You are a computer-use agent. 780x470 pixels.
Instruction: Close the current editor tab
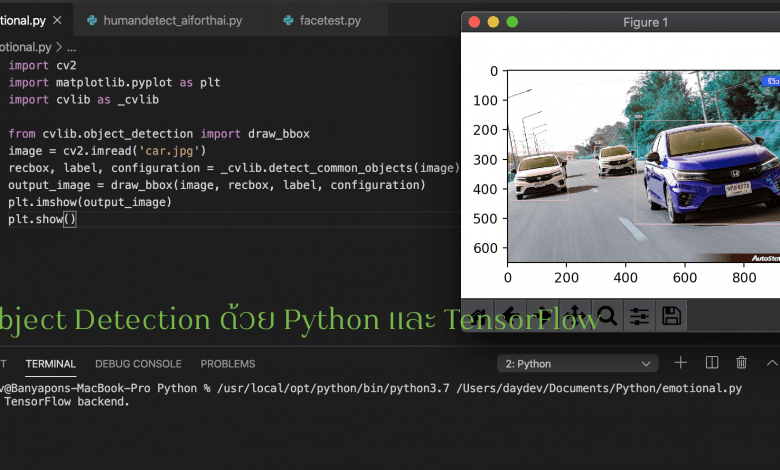pyautogui.click(x=57, y=20)
